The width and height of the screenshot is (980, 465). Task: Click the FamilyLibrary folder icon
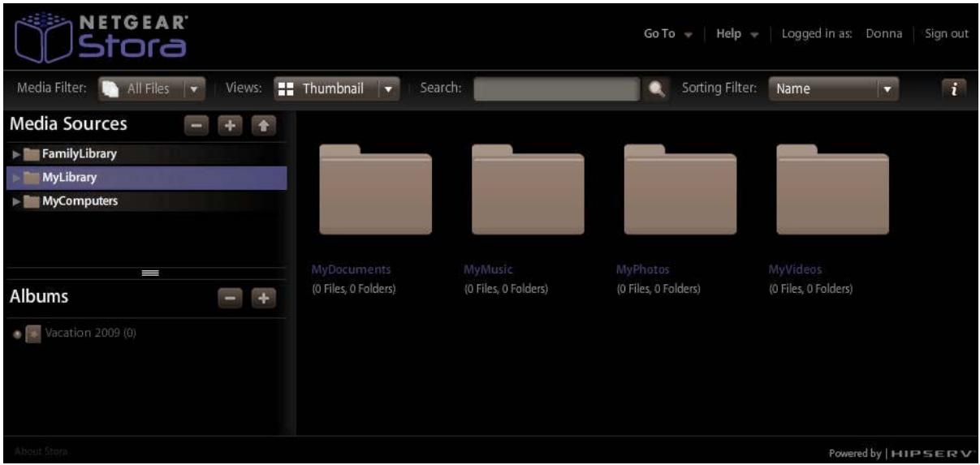pyautogui.click(x=32, y=153)
